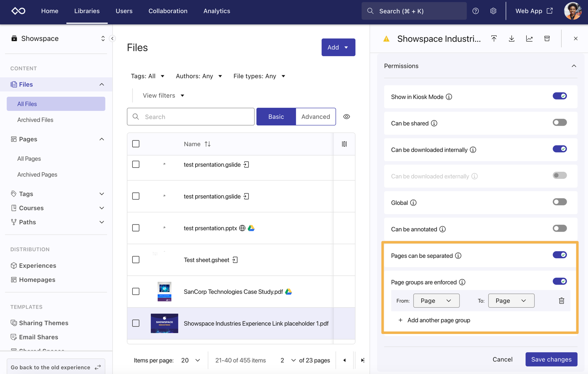Close the file details panel
588x374 pixels.
tap(576, 38)
